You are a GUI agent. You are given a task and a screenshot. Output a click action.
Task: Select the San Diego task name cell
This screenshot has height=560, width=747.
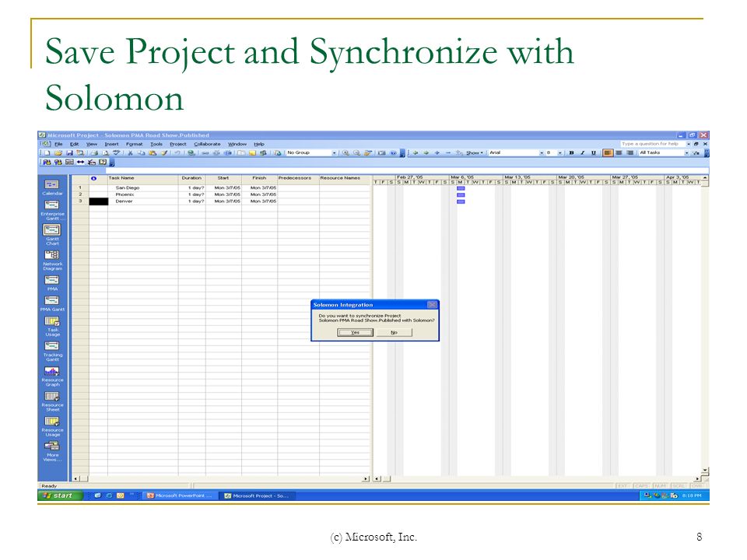pos(143,187)
